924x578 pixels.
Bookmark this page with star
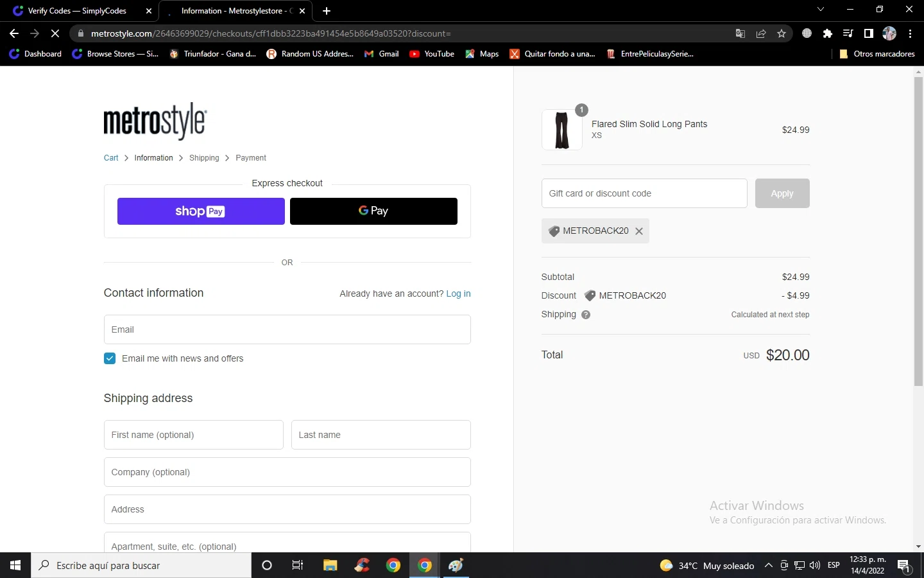(782, 33)
